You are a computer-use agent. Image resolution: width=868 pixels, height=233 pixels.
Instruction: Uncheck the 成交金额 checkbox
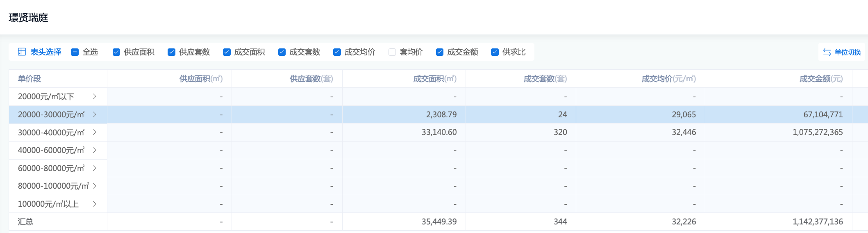440,52
